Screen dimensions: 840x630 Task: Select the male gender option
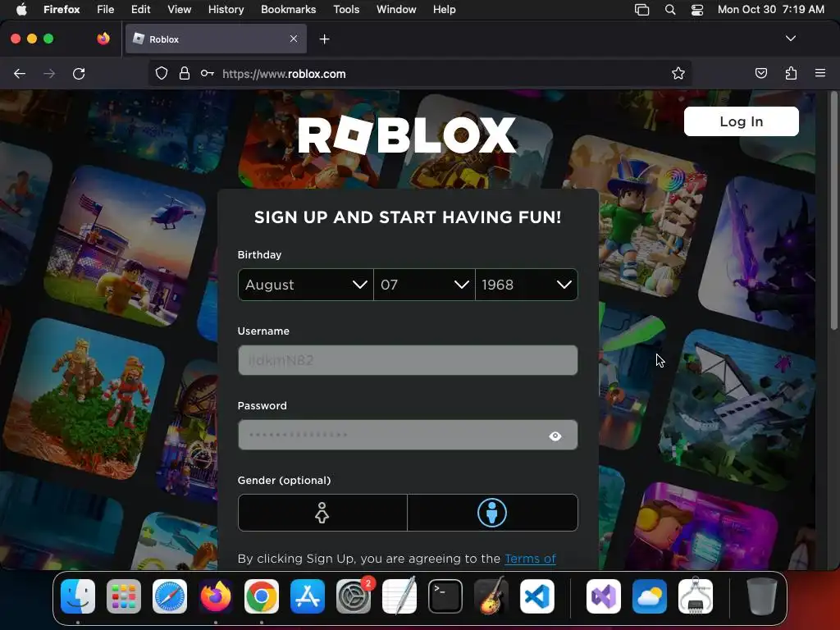(492, 513)
